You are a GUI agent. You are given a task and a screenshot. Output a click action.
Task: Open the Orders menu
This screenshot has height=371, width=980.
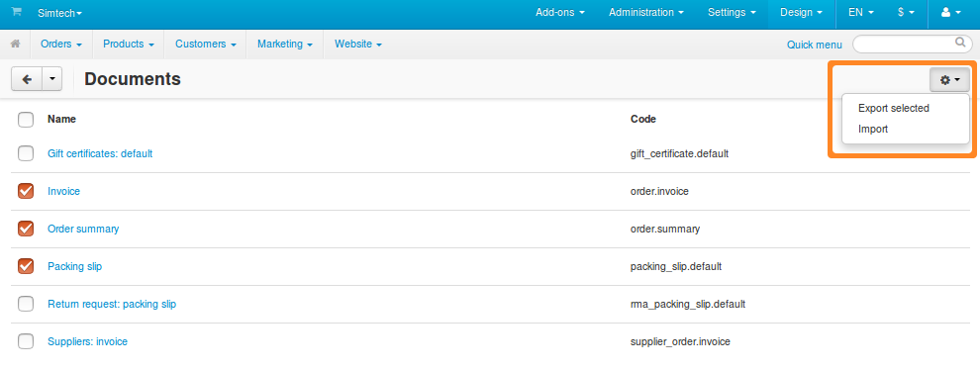pyautogui.click(x=61, y=45)
